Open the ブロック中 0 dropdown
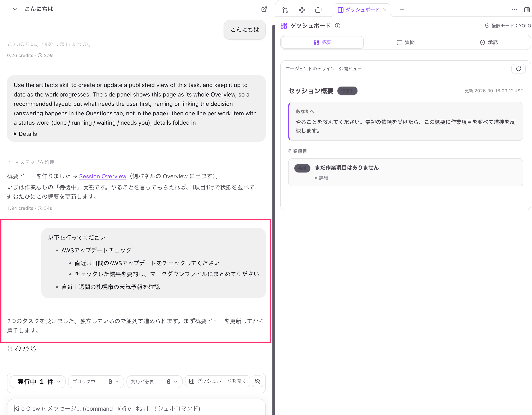The height and width of the screenshot is (415, 532). [x=96, y=381]
